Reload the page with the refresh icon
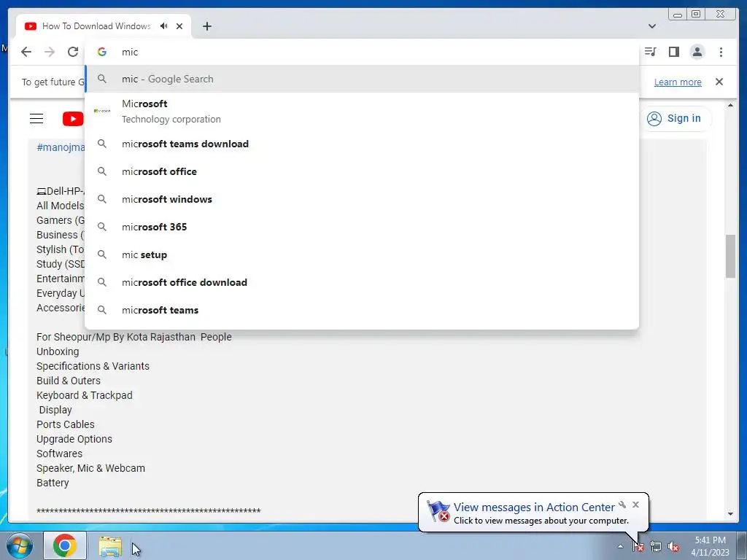The height and width of the screenshot is (560, 747). pyautogui.click(x=73, y=52)
